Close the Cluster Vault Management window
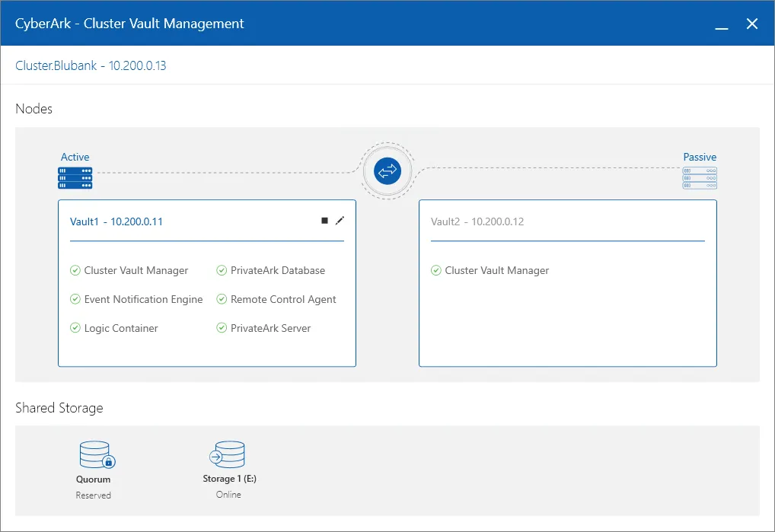The image size is (775, 532). coord(752,24)
